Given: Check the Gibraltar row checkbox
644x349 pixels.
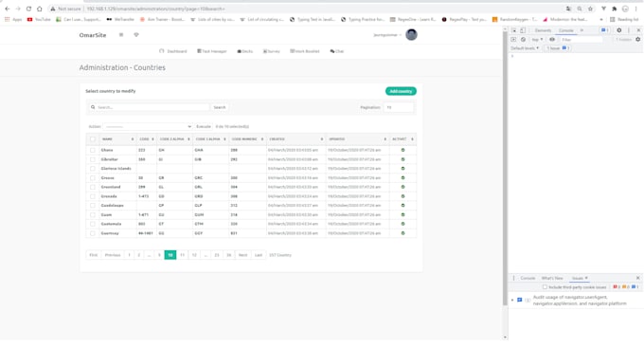Looking at the screenshot, I should click(x=93, y=159).
